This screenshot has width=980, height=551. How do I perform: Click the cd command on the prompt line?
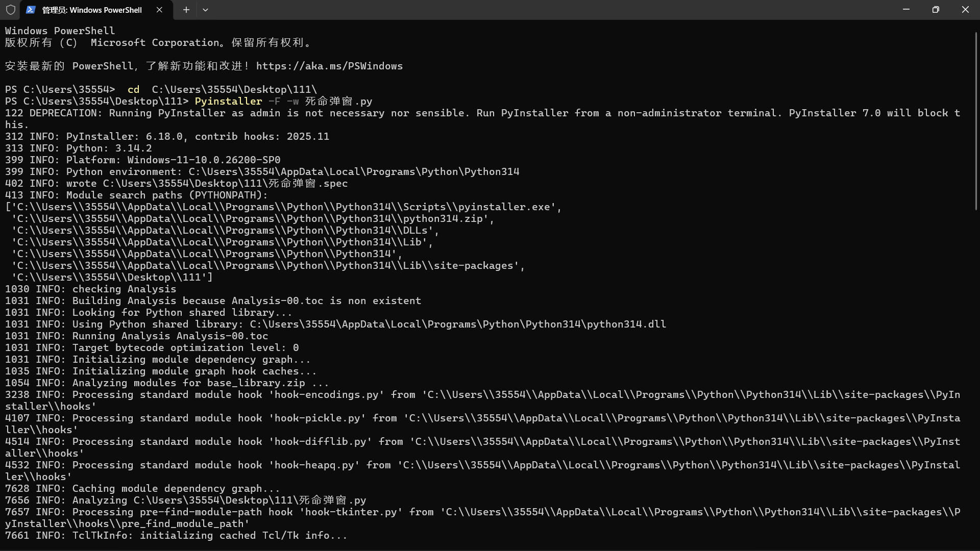click(133, 89)
